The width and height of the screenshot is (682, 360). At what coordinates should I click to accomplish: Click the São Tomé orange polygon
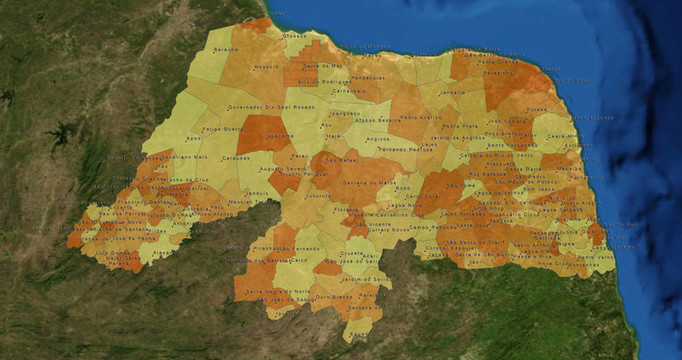coord(441,189)
